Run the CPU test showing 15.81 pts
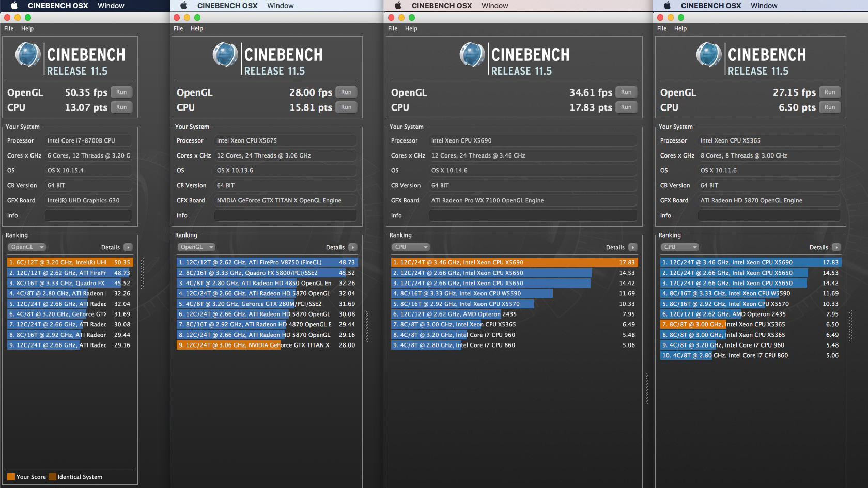This screenshot has height=488, width=868. (x=346, y=107)
